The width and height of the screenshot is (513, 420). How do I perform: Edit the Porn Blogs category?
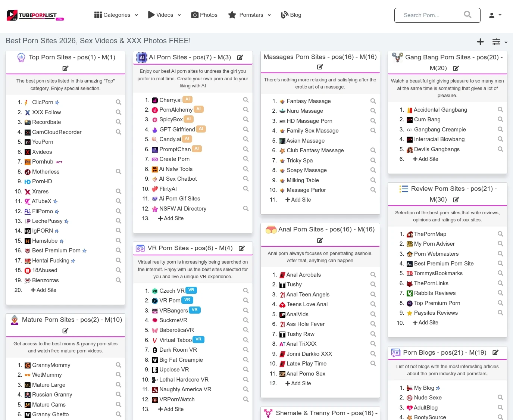coord(495,352)
